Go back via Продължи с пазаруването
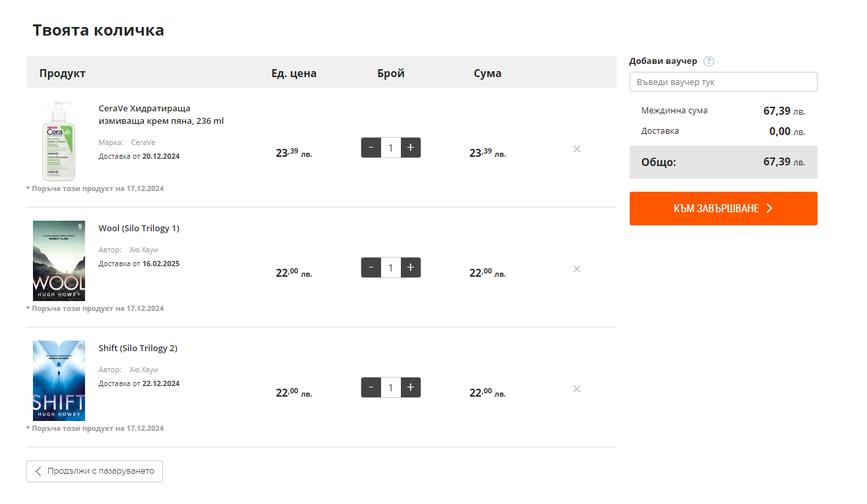The width and height of the screenshot is (867, 504). [94, 471]
